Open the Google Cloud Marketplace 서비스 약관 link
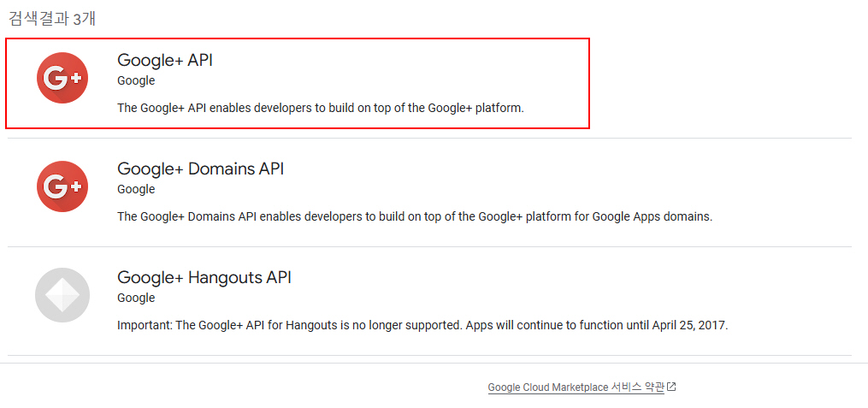 click(x=576, y=387)
